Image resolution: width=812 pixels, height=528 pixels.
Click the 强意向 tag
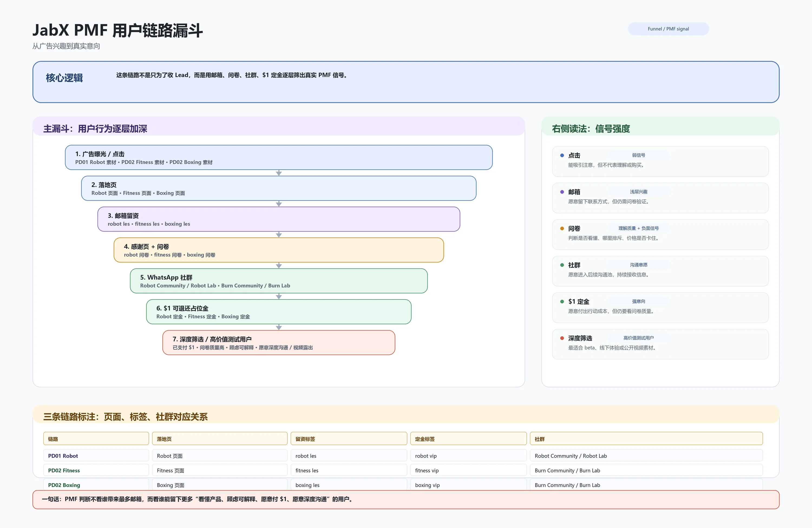coord(638,301)
